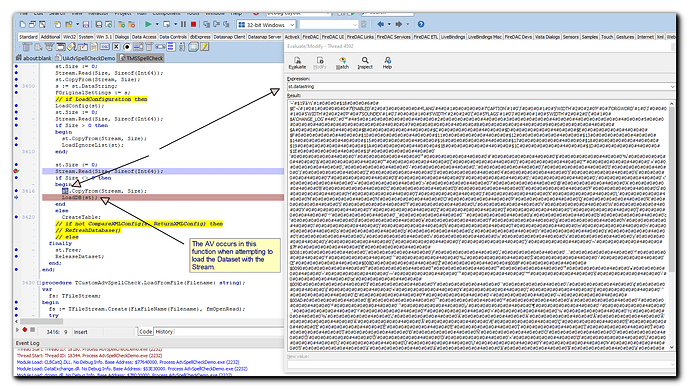This screenshot has height=390, width=690.
Task: Open the empty combo box beside platform selector
Action: click(x=329, y=25)
